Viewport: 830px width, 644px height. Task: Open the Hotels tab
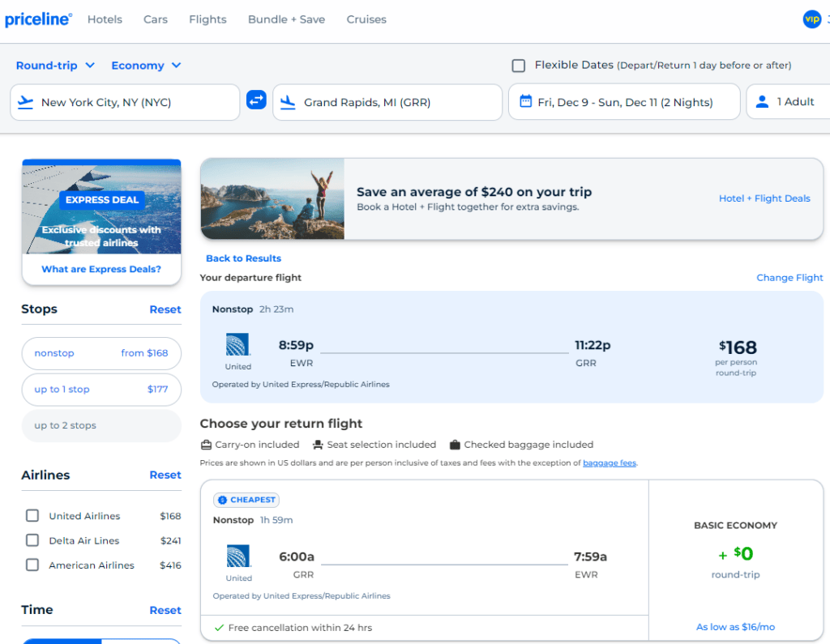(x=105, y=19)
